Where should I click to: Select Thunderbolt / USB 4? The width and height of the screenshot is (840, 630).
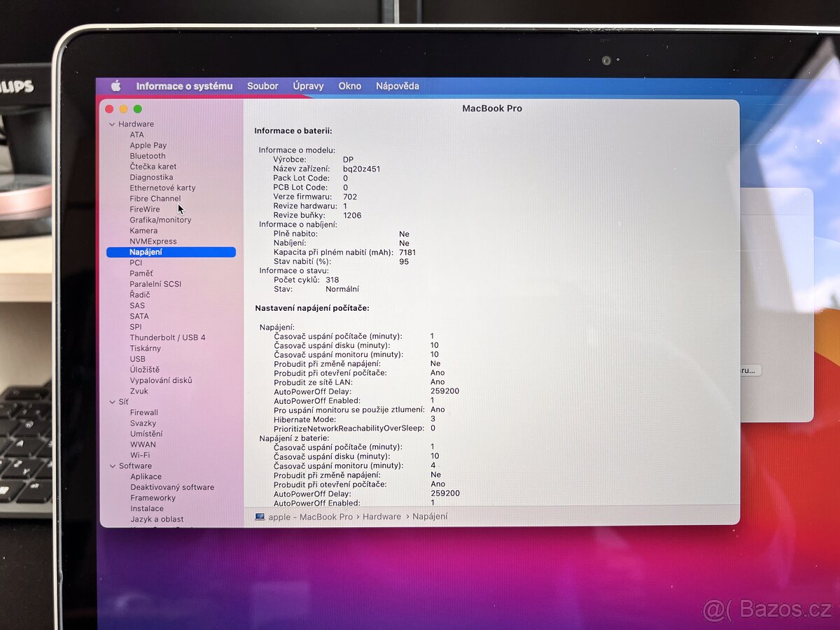pyautogui.click(x=167, y=337)
